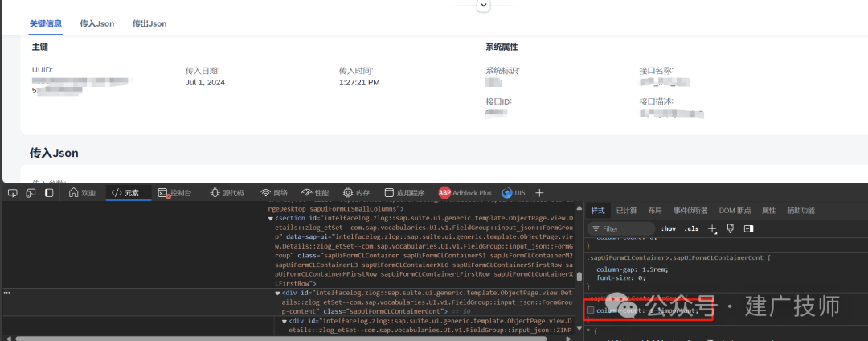Click the vertical scrollbar in Elements panel
The image size is (868, 341).
click(579, 277)
